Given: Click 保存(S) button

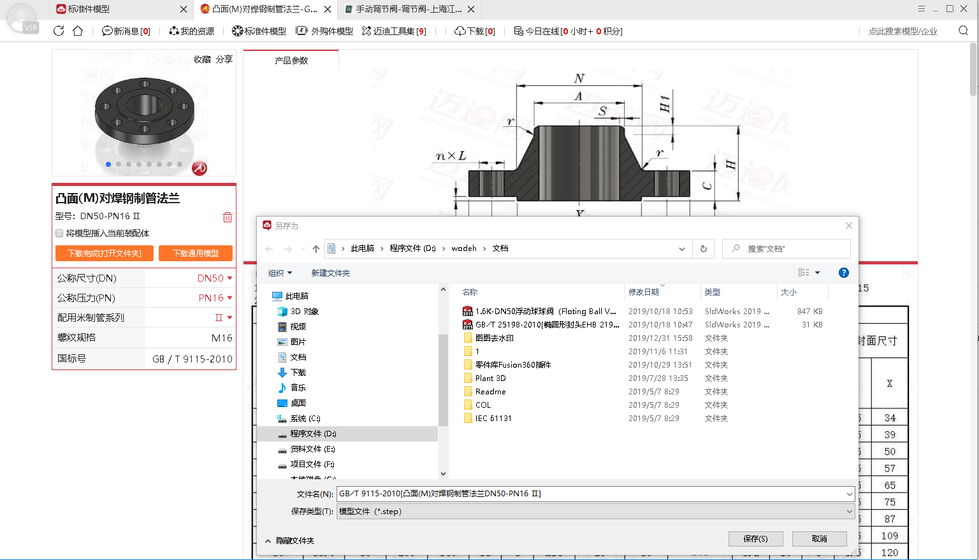Looking at the screenshot, I should pyautogui.click(x=755, y=538).
